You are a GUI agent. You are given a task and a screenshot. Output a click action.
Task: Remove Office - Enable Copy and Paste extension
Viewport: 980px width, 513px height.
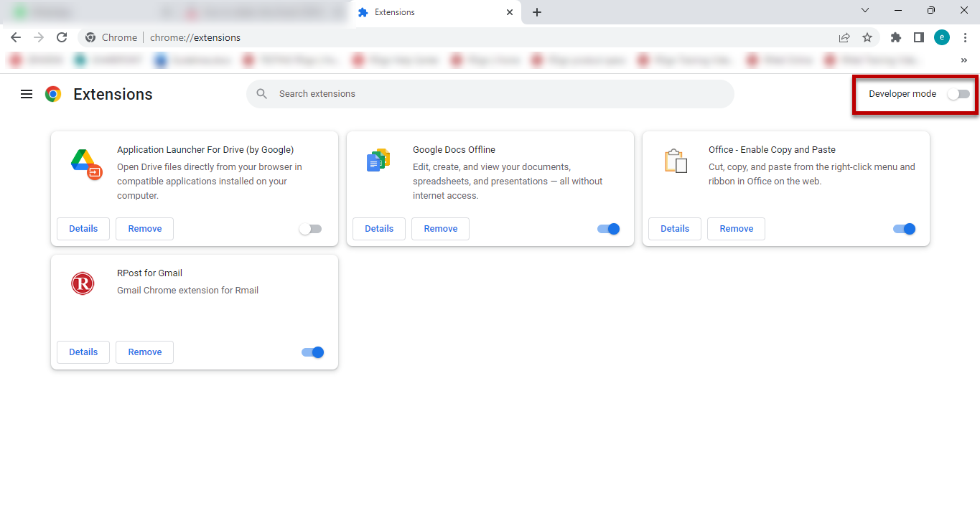[x=737, y=229]
